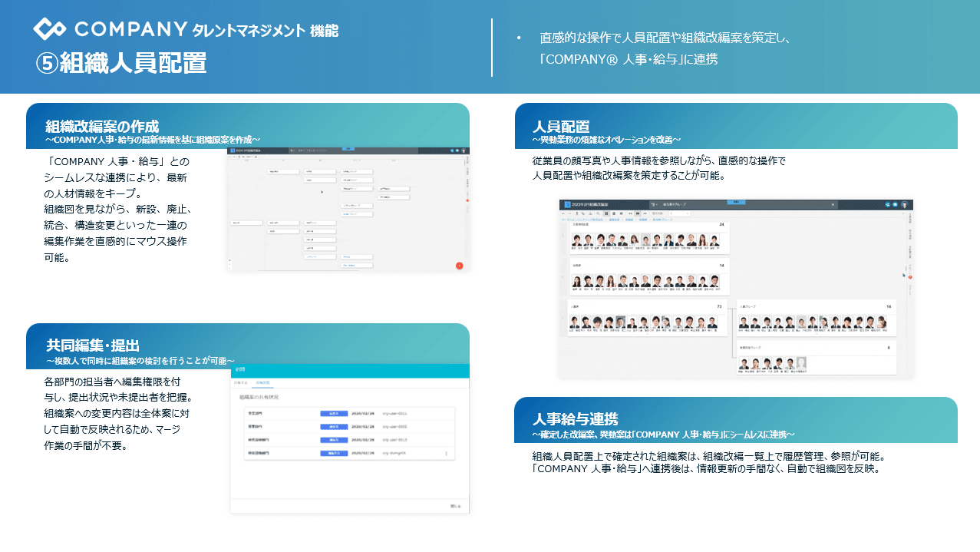This screenshot has width=980, height=552.
Task: Click the user avatar in the 人員配置 screenshot header
Action: (x=904, y=205)
